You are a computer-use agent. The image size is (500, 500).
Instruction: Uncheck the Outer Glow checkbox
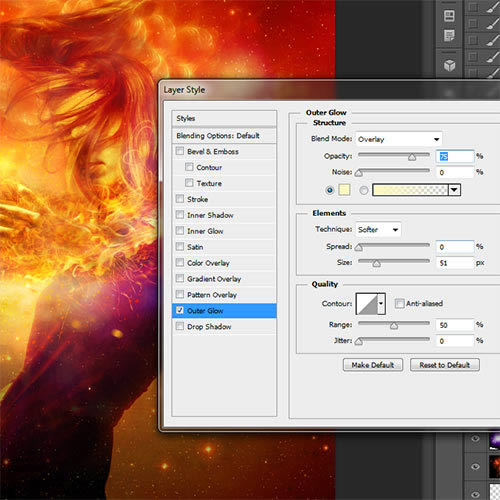coord(180,310)
